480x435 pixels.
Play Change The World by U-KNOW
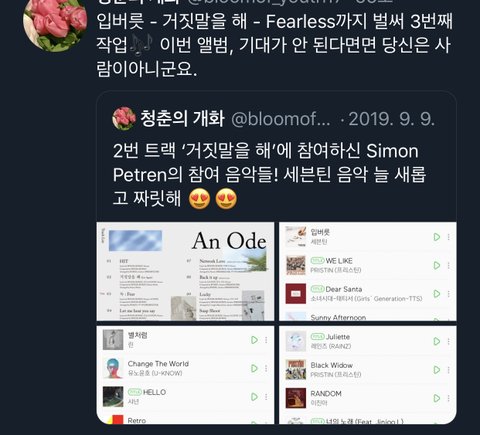[x=254, y=368]
